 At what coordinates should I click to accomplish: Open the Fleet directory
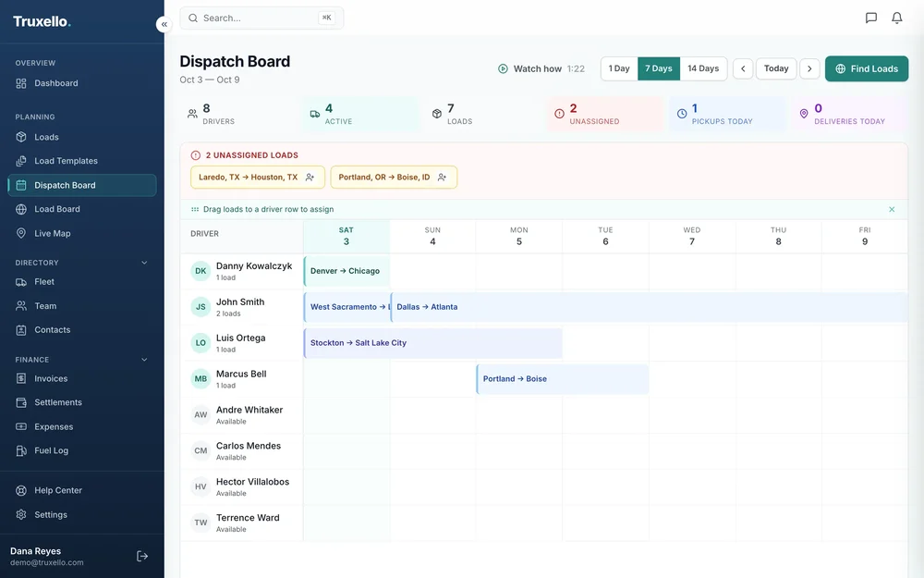tap(82, 282)
